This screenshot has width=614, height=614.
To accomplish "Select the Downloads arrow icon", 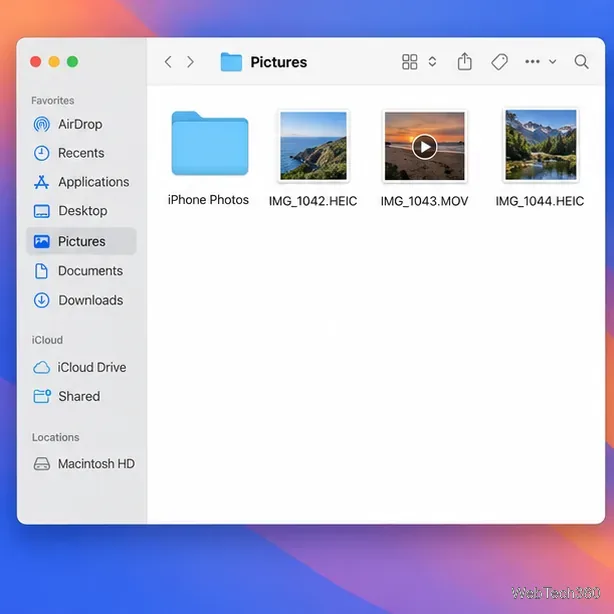I will point(42,300).
